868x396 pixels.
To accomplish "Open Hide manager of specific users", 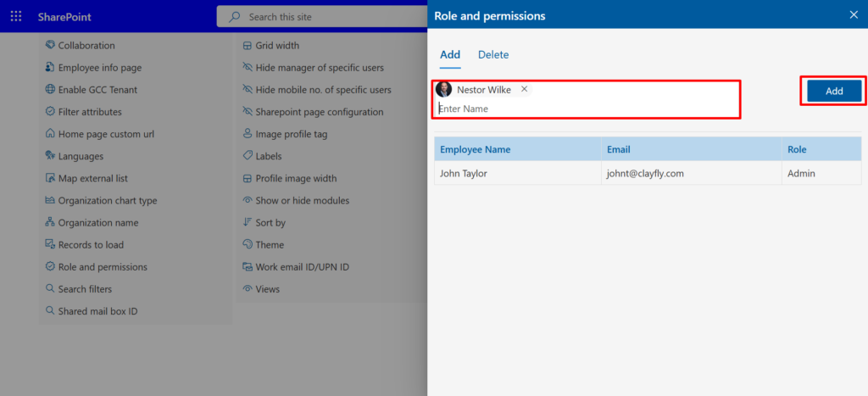I will [320, 68].
